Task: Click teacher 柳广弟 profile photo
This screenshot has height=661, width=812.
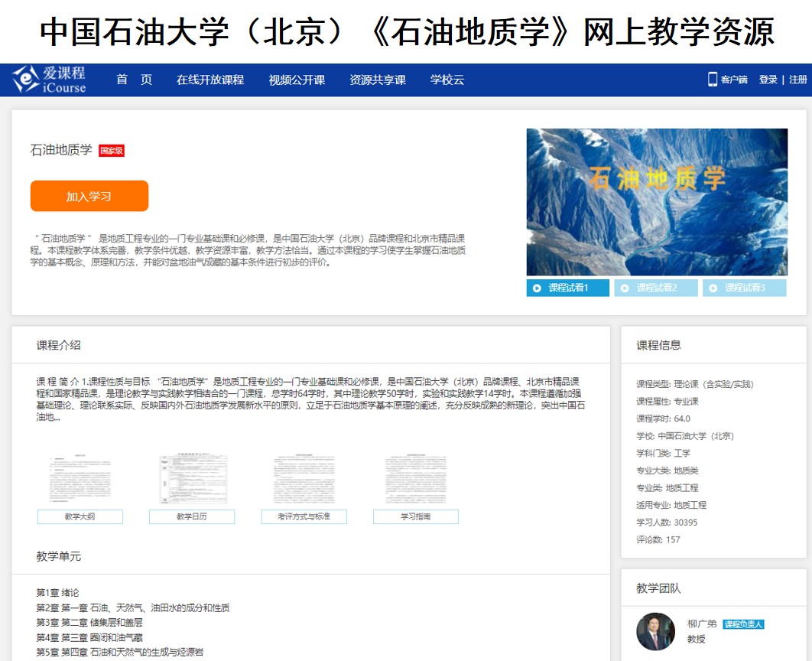Action: [656, 631]
